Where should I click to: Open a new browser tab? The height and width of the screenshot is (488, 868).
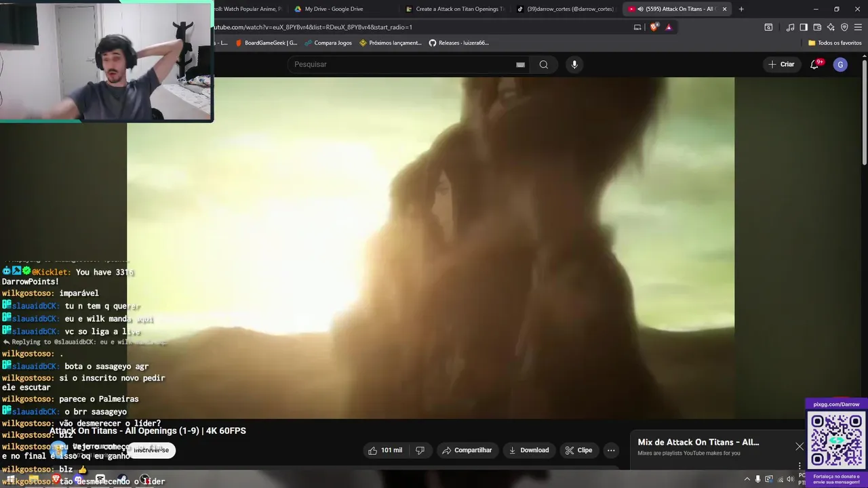(x=741, y=9)
